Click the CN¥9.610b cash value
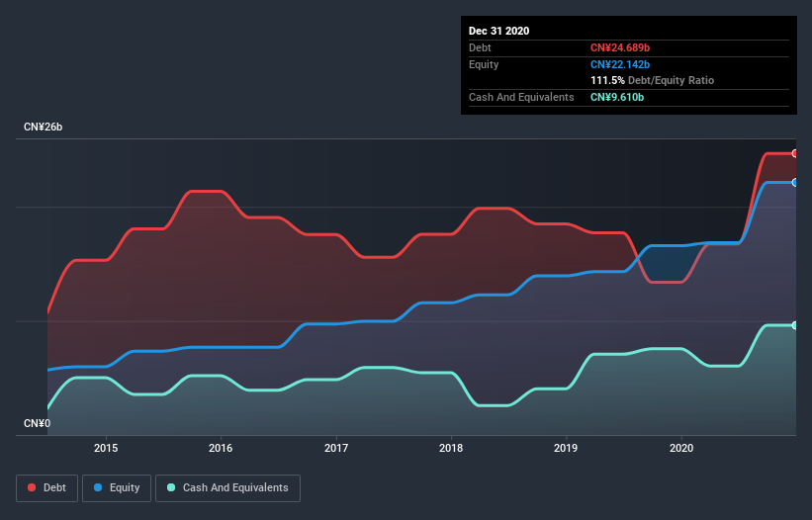This screenshot has width=812, height=520. click(x=617, y=97)
